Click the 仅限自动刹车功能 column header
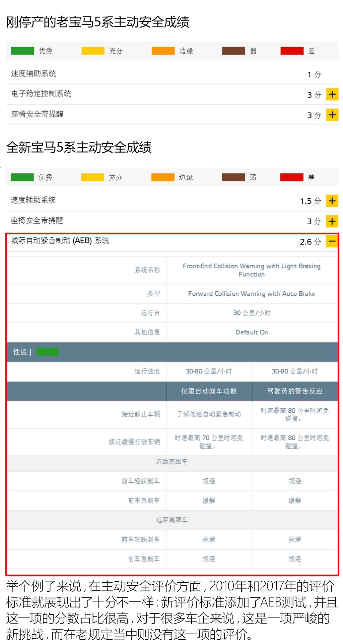 point(209,391)
